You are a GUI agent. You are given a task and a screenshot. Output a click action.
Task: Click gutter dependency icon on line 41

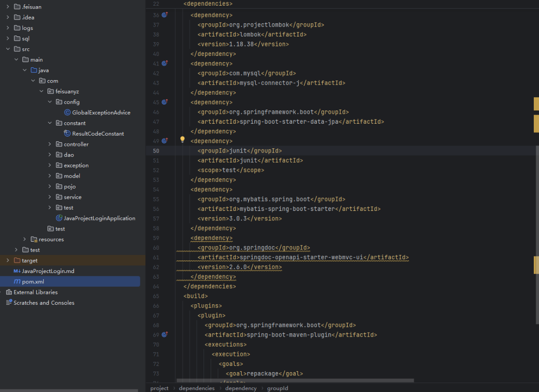(165, 64)
